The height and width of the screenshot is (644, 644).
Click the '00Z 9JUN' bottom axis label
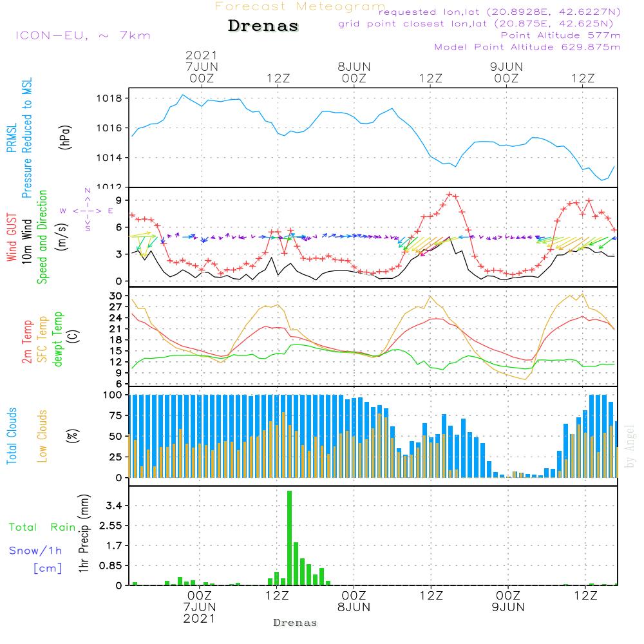[x=508, y=601]
